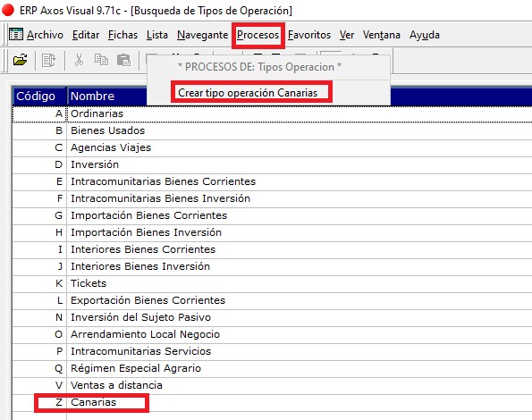The height and width of the screenshot is (420, 532).
Task: Open the Ventana menu
Action: 382,35
